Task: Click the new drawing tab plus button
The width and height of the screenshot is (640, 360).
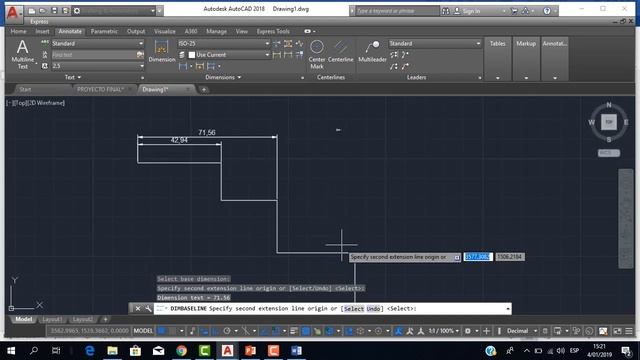Action: (204, 89)
